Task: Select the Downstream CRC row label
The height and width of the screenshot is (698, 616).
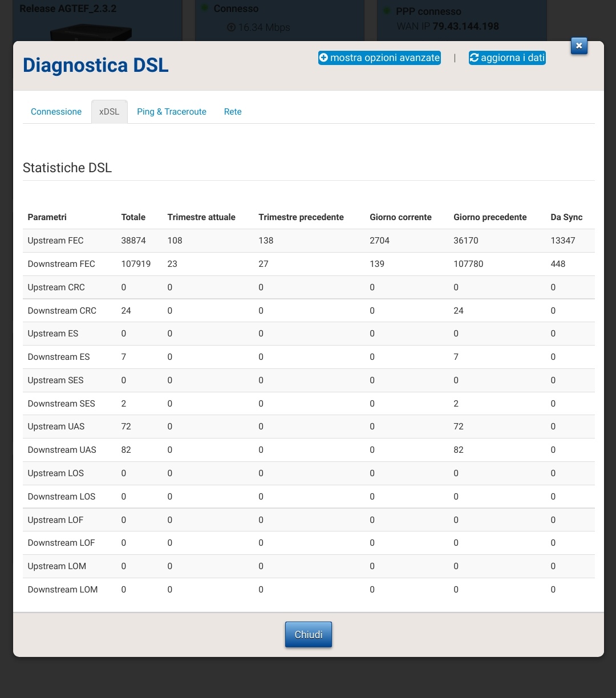Action: coord(62,311)
